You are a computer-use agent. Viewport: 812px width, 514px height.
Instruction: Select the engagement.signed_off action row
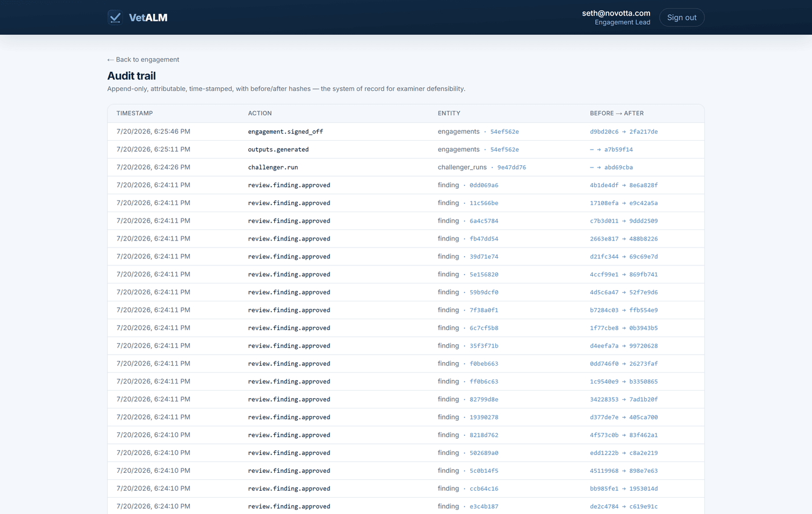406,132
